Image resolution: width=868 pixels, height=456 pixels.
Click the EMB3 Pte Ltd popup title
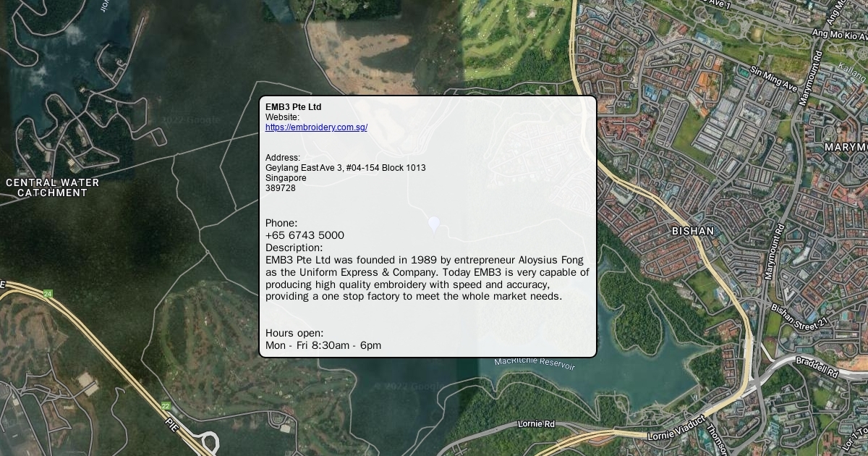pos(293,107)
